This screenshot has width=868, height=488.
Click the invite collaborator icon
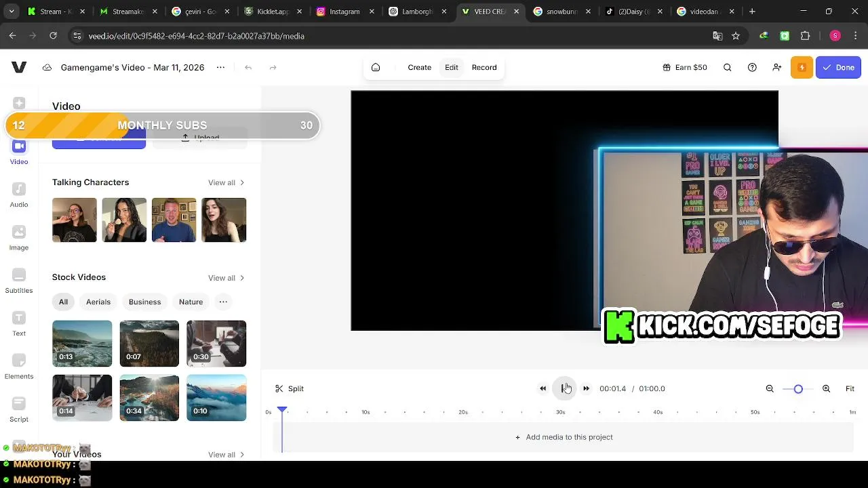[x=777, y=67]
